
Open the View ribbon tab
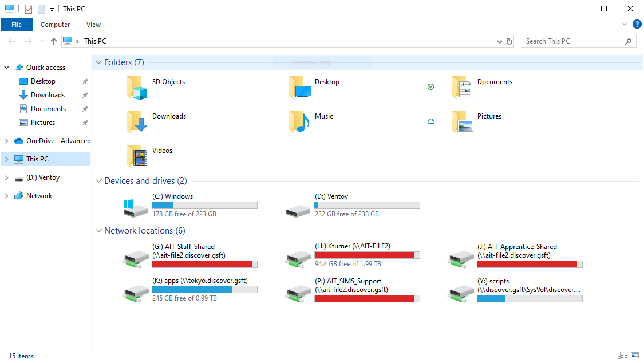[93, 25]
